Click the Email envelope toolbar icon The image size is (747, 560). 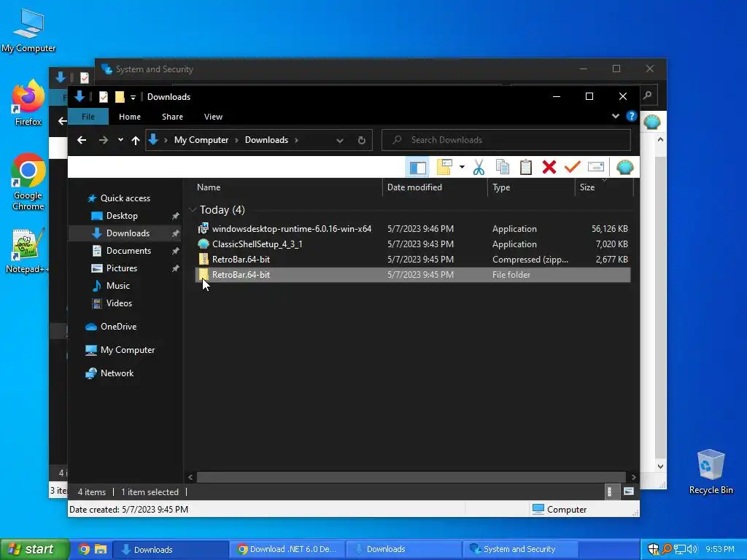click(x=596, y=167)
